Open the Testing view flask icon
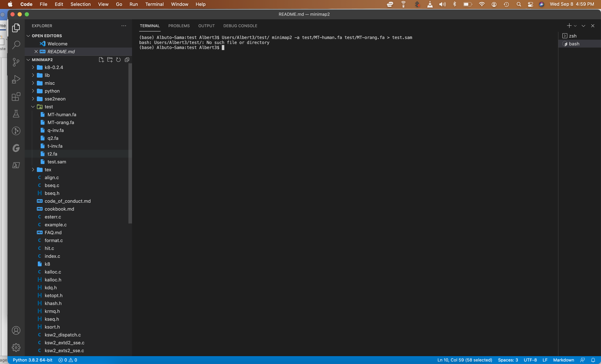The image size is (601, 364). pyautogui.click(x=16, y=114)
